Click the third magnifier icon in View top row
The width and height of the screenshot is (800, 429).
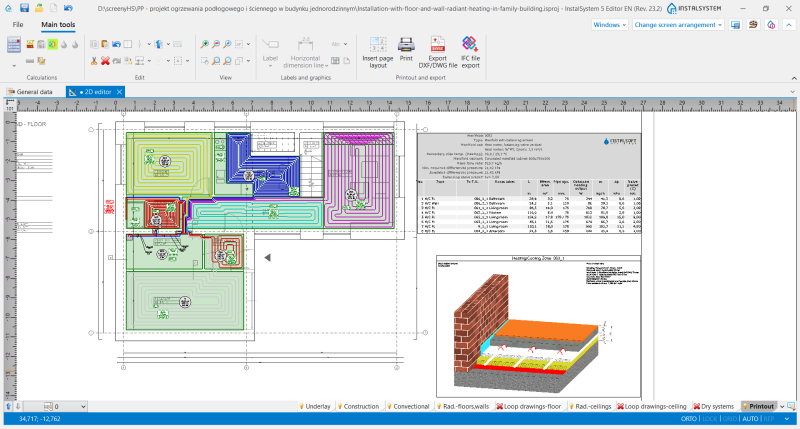(228, 44)
